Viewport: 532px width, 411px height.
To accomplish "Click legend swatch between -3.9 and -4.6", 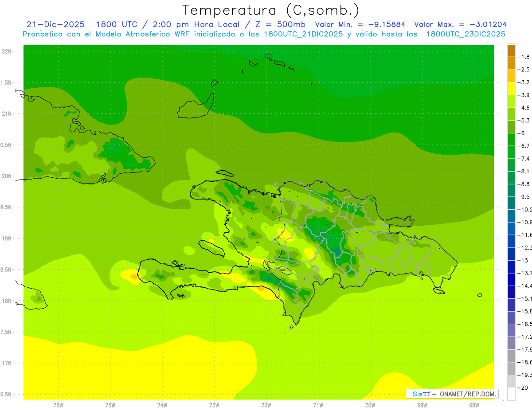I will point(512,102).
